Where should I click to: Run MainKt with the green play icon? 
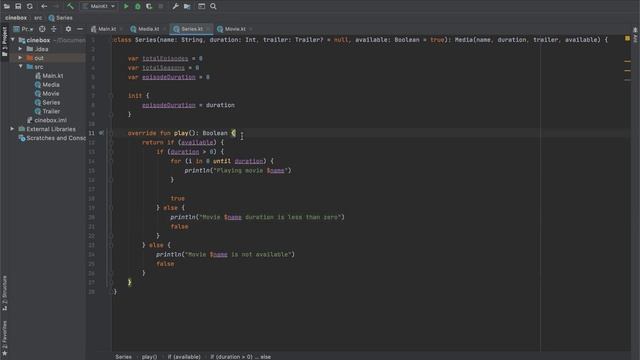[x=126, y=6]
